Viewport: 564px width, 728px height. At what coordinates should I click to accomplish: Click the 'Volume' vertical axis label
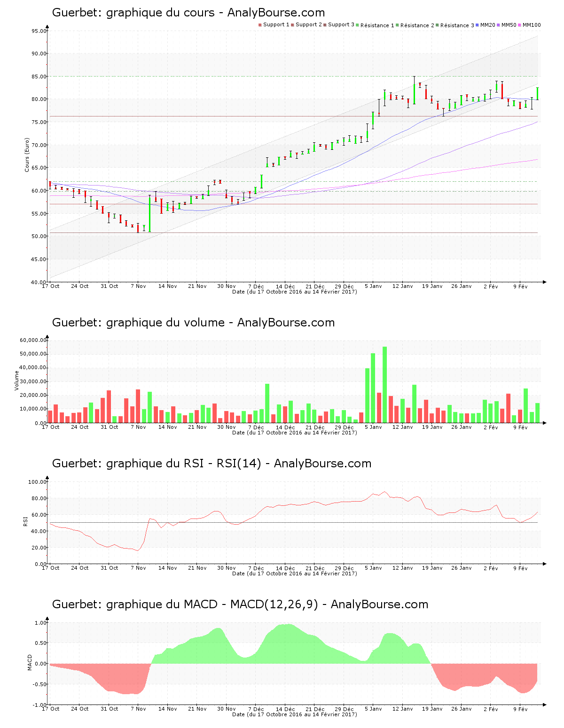coord(16,380)
